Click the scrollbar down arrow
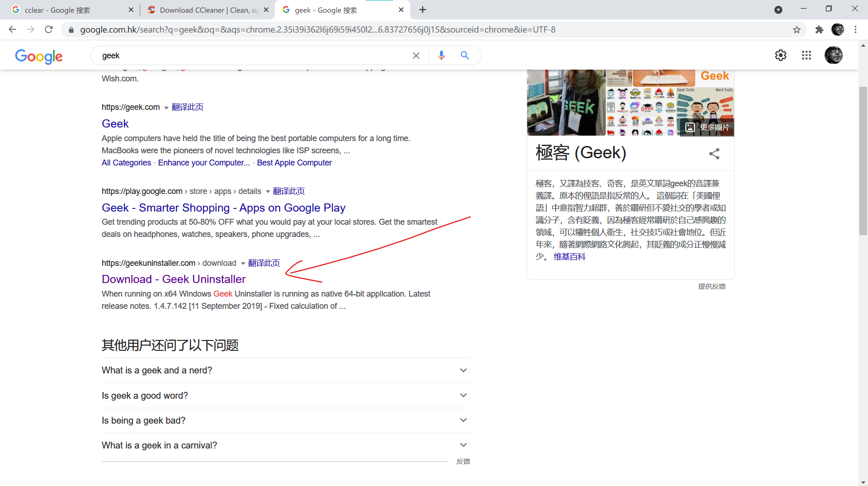The image size is (868, 486). [863, 482]
